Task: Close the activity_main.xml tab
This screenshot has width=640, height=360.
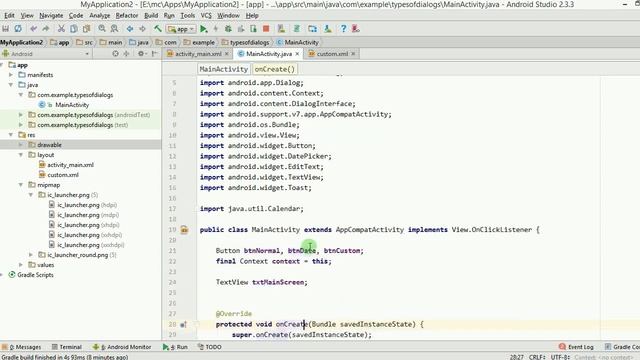Action: [x=227, y=54]
